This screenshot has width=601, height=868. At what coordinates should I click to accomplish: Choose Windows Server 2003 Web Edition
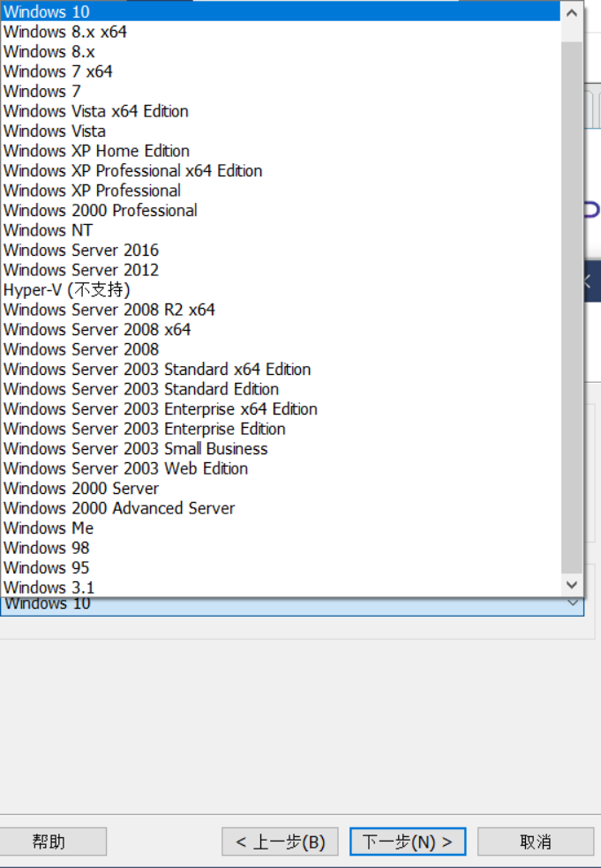[281, 469]
